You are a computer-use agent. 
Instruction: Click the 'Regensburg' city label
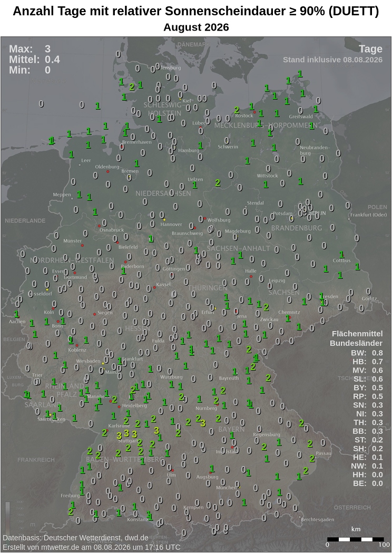click(267, 434)
